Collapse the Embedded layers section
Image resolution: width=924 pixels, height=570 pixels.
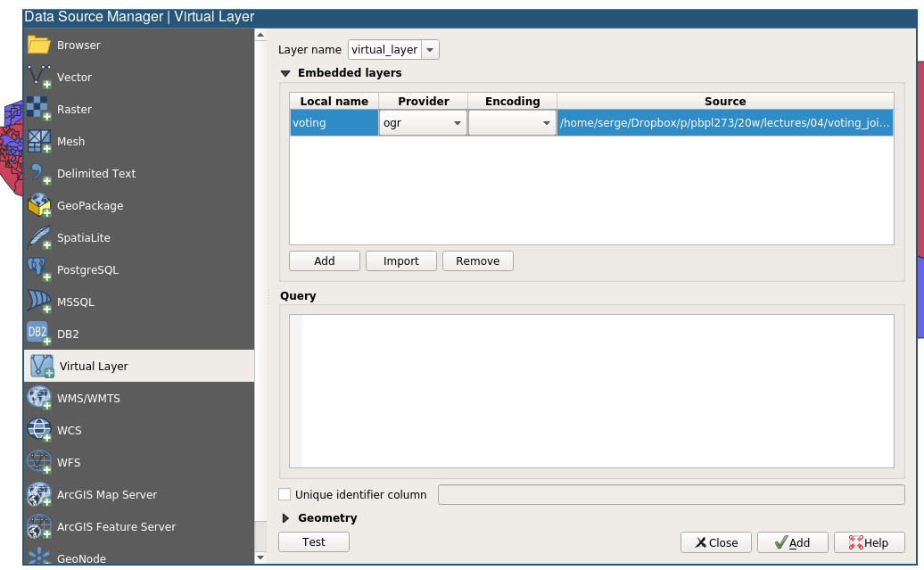click(286, 73)
